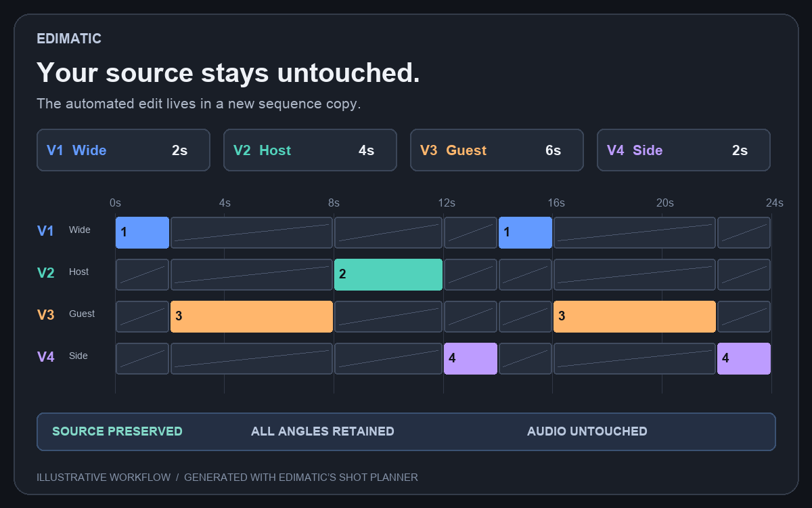Click the Source Preserved status label

117,431
